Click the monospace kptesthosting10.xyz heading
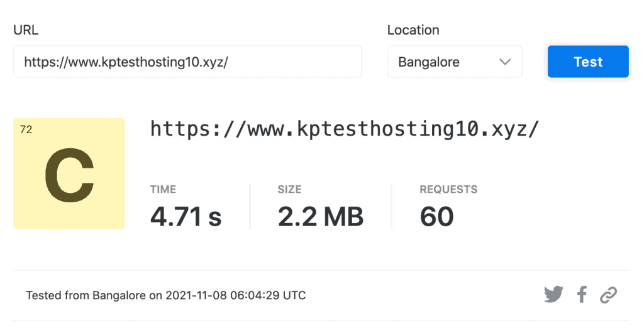Screen dimensions: 644x333 coord(345,129)
